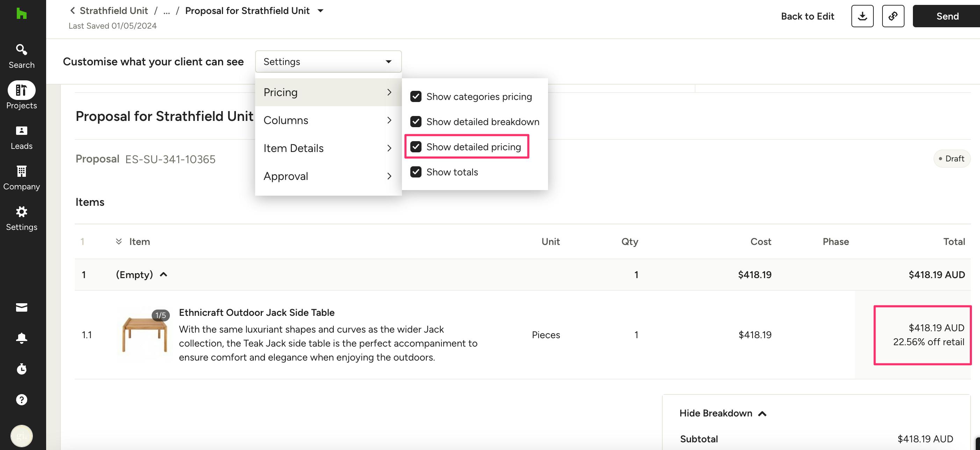The width and height of the screenshot is (980, 450).
Task: Open Search in the sidebar
Action: (21, 56)
